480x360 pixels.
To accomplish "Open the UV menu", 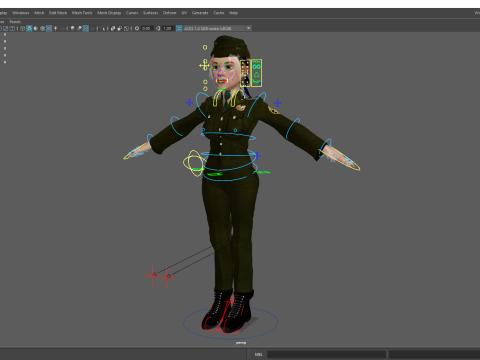I will [184, 13].
